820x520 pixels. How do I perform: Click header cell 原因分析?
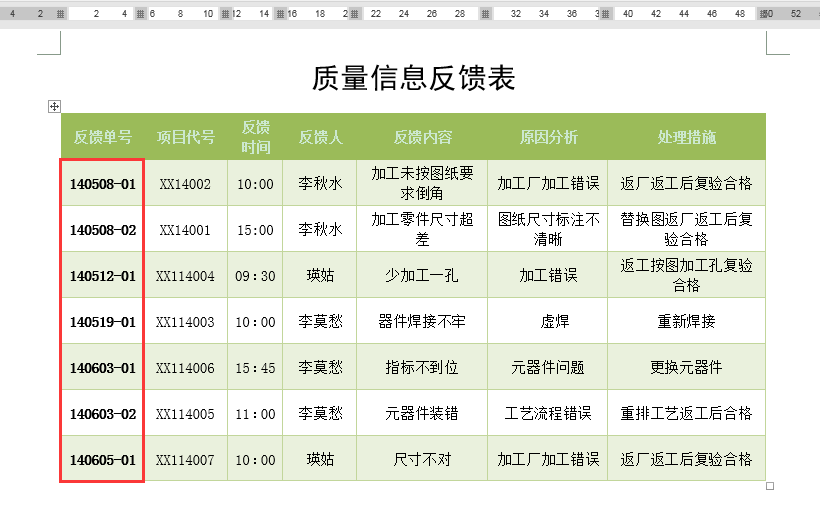pyautogui.click(x=548, y=137)
